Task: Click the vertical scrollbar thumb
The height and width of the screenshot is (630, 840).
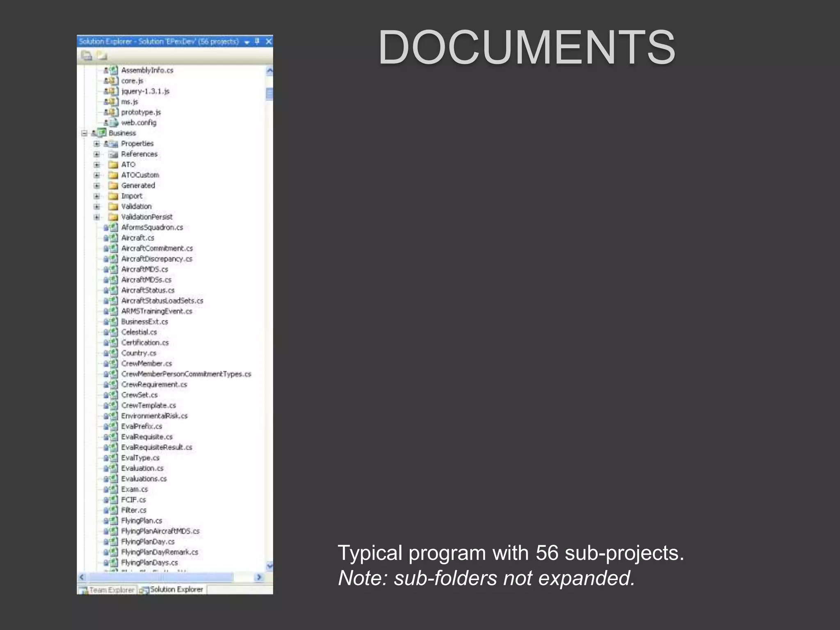Action: click(x=269, y=94)
